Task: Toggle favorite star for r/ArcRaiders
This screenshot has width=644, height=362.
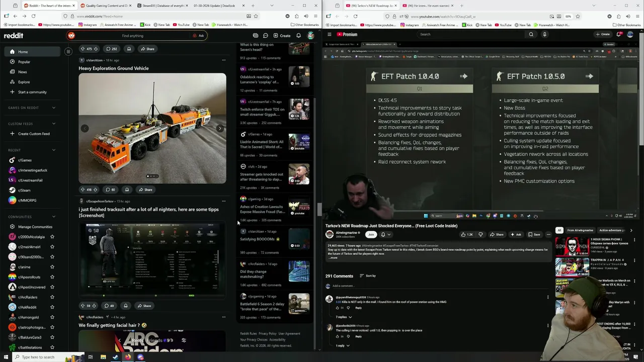Action: [x=52, y=297]
